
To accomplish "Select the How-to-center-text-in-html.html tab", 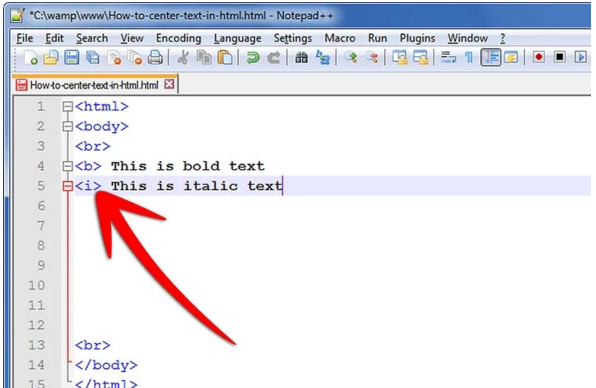I will click(94, 85).
